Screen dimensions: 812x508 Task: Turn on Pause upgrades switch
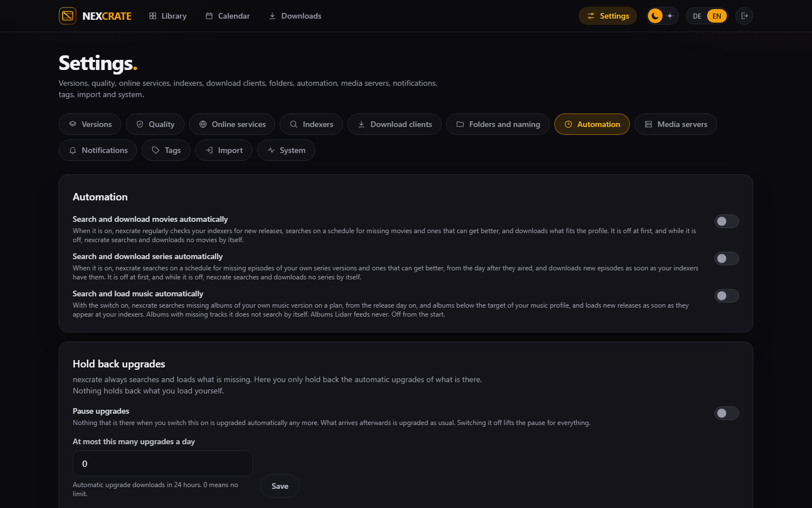tap(727, 413)
